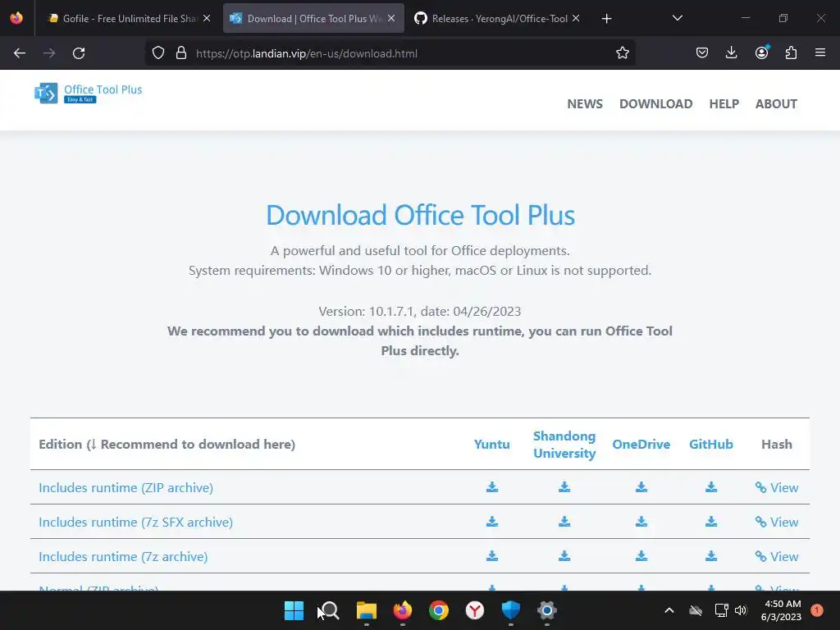The image size is (840, 630).
Task: Download 7z archive with runtime from Yuntu
Action: (x=492, y=556)
